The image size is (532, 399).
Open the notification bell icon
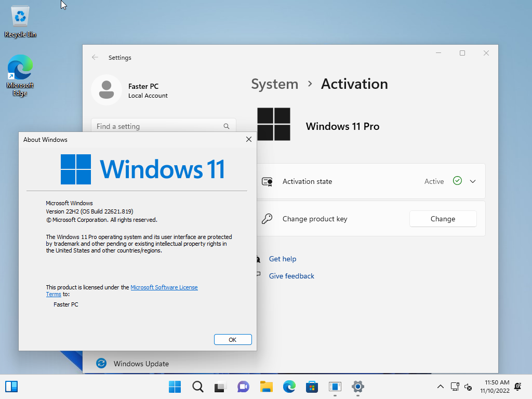pyautogui.click(x=518, y=387)
